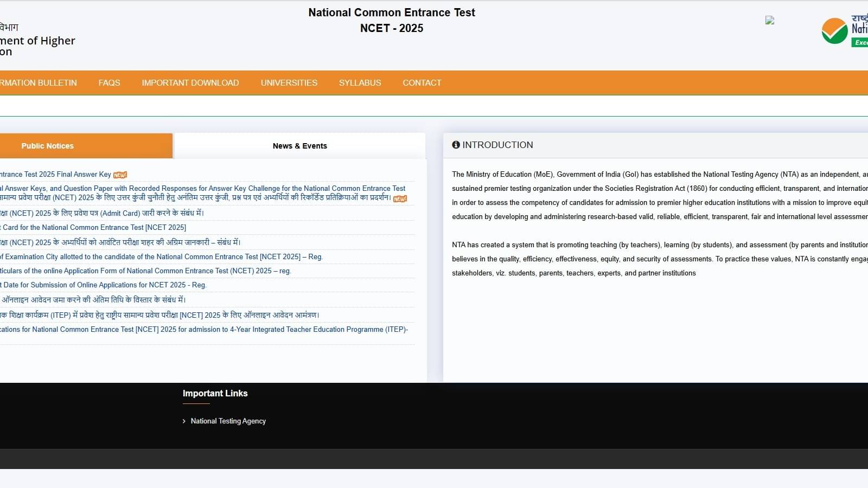Switch to the News & Events tab
The image size is (868, 488).
pos(299,146)
